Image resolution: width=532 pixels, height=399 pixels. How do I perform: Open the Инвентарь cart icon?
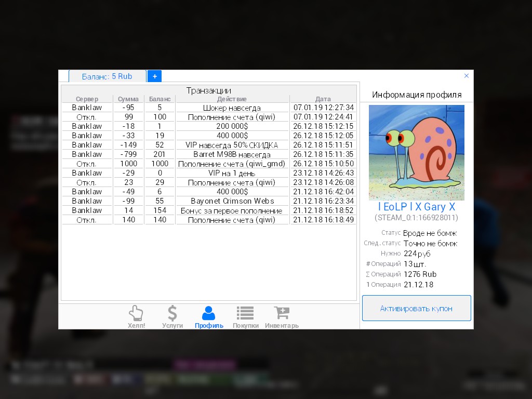(x=282, y=313)
